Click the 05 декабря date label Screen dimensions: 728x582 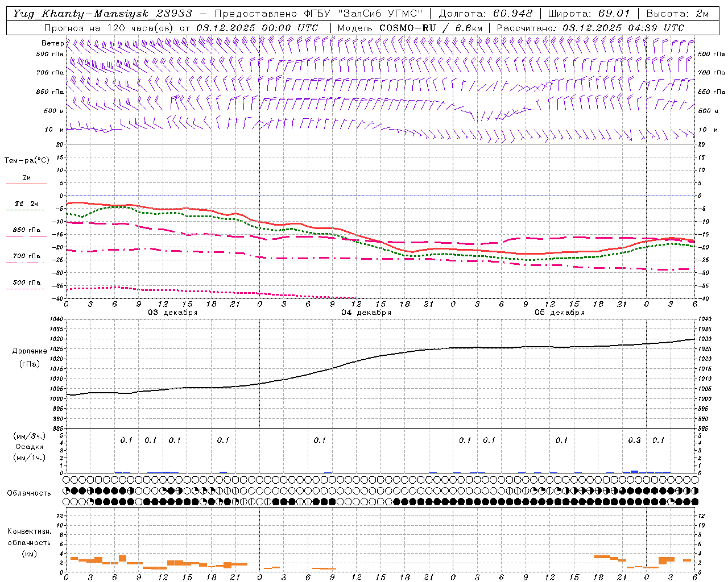pyautogui.click(x=560, y=313)
